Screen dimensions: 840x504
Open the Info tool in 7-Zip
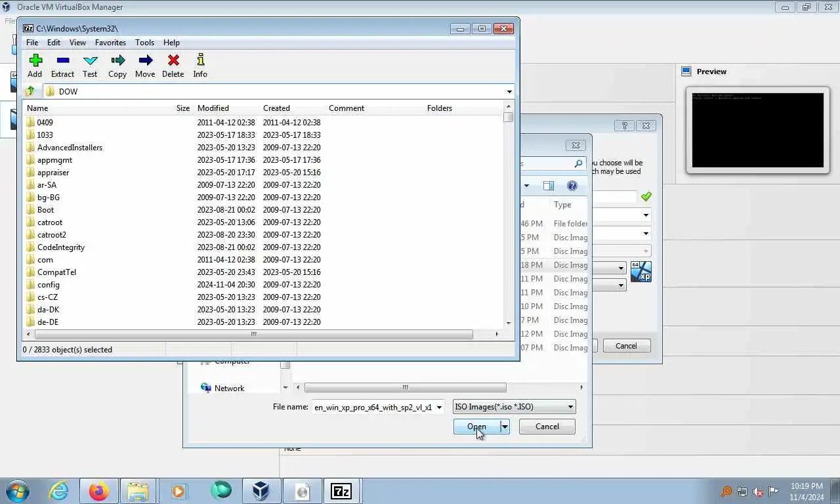pos(200,66)
